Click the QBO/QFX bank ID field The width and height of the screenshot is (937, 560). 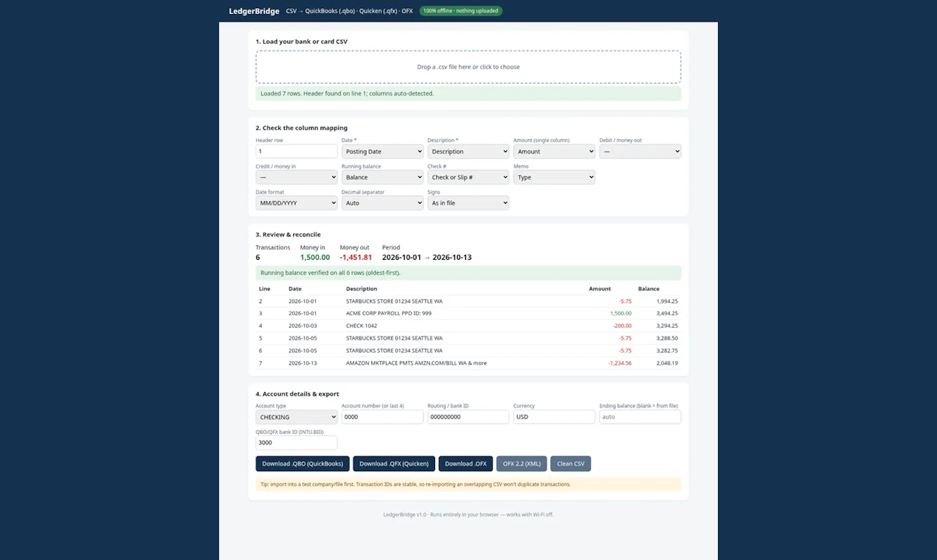pos(296,443)
